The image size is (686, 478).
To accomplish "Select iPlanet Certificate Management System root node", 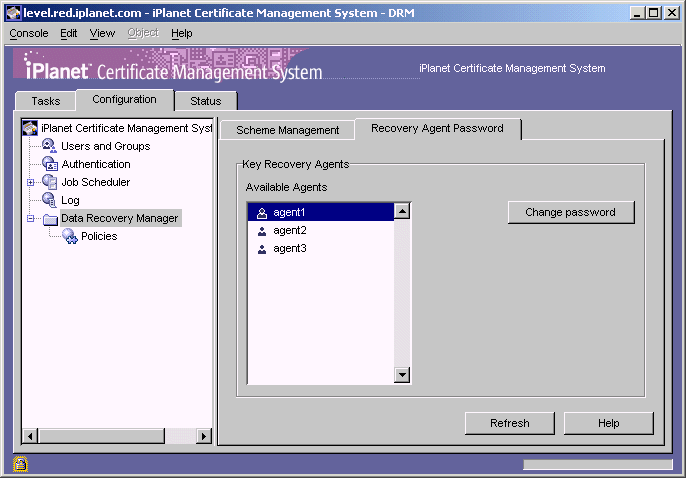I will click(x=126, y=128).
